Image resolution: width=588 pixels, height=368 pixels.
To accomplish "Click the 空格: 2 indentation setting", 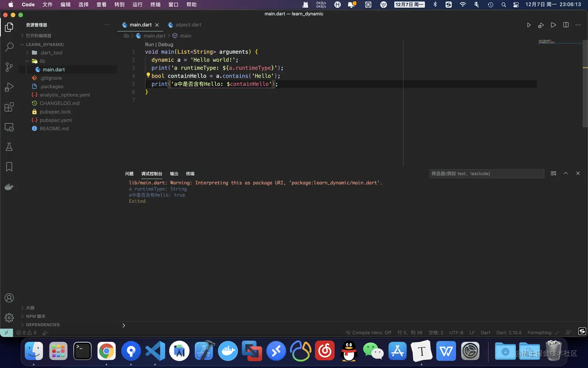I will (x=436, y=333).
